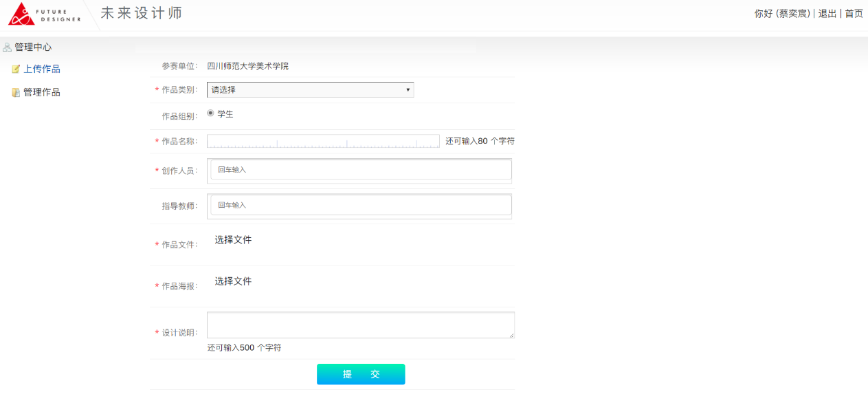
Task: Click the Future Designer logo icon
Action: (x=21, y=14)
